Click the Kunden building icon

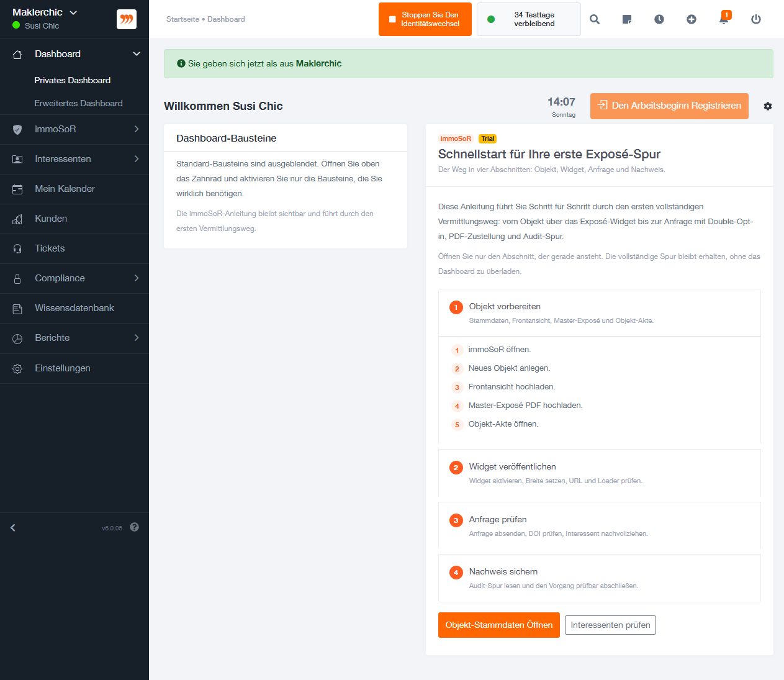(x=17, y=219)
